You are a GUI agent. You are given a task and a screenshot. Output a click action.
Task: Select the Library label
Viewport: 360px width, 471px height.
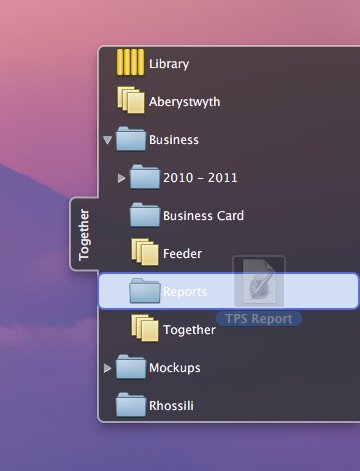tap(169, 64)
